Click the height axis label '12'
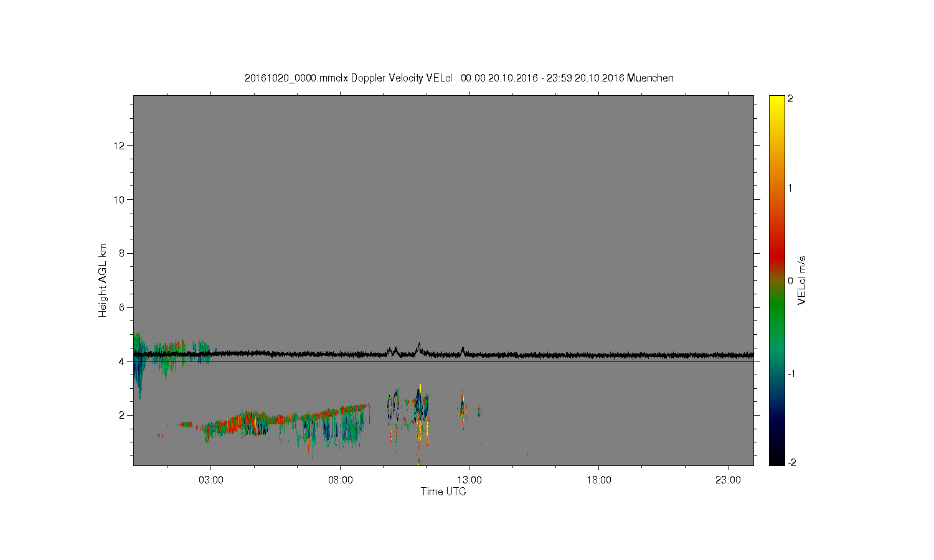Screen dimensions: 934x560 [x=120, y=146]
